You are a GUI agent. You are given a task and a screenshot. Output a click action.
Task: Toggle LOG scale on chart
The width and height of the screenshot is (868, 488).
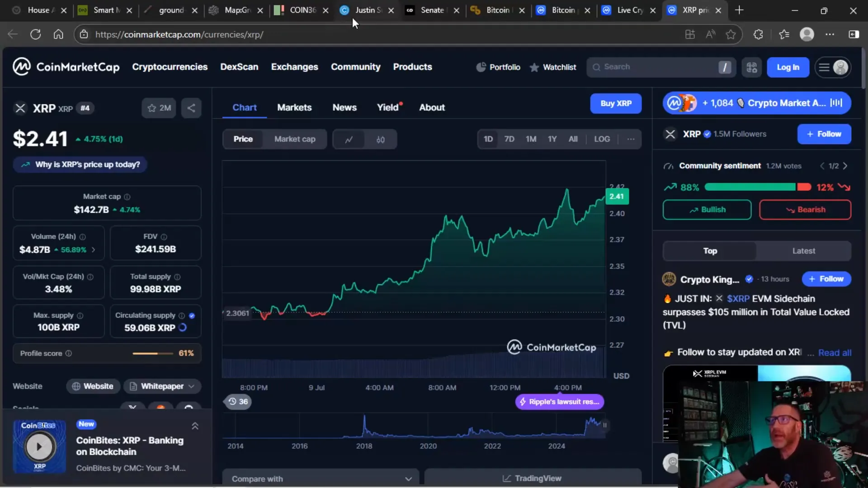[x=602, y=139]
